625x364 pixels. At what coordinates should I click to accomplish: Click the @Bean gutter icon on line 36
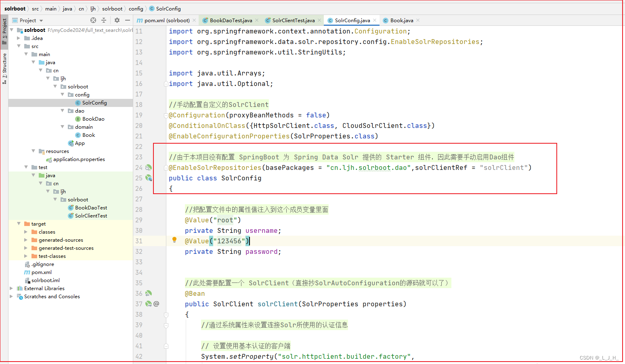coord(148,293)
